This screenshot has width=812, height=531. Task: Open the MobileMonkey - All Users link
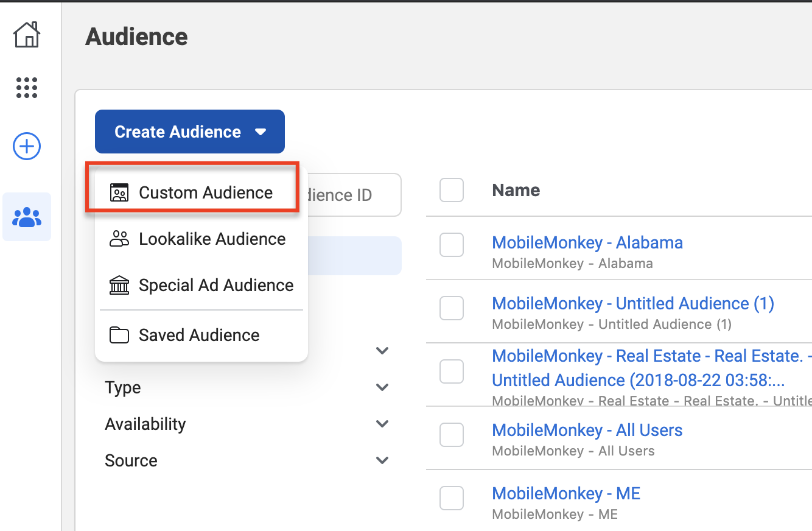coord(587,430)
